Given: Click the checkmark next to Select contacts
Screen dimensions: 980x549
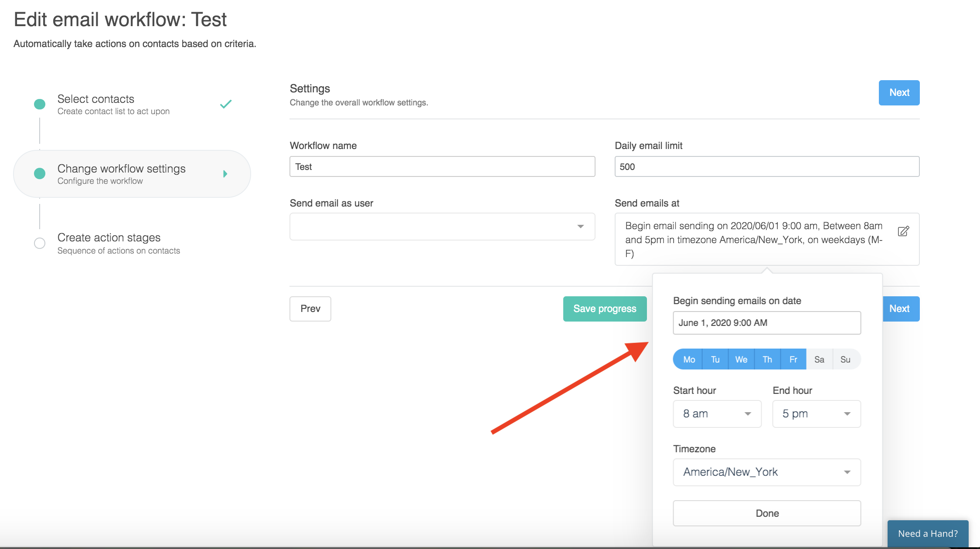Looking at the screenshot, I should point(225,104).
